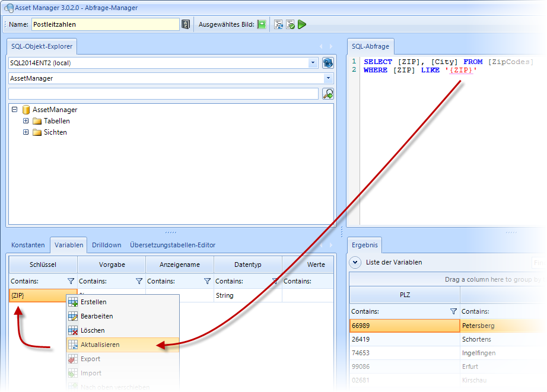Click the green selected image icon
Viewport: 547px width, 392px height.
[x=262, y=24]
